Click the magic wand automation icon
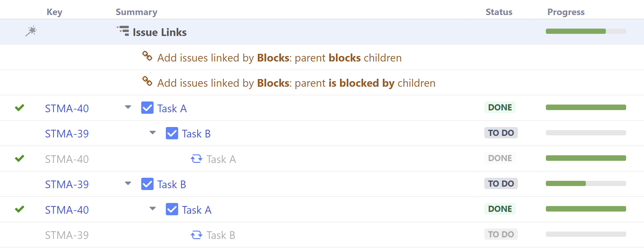644x250 pixels. click(x=31, y=31)
